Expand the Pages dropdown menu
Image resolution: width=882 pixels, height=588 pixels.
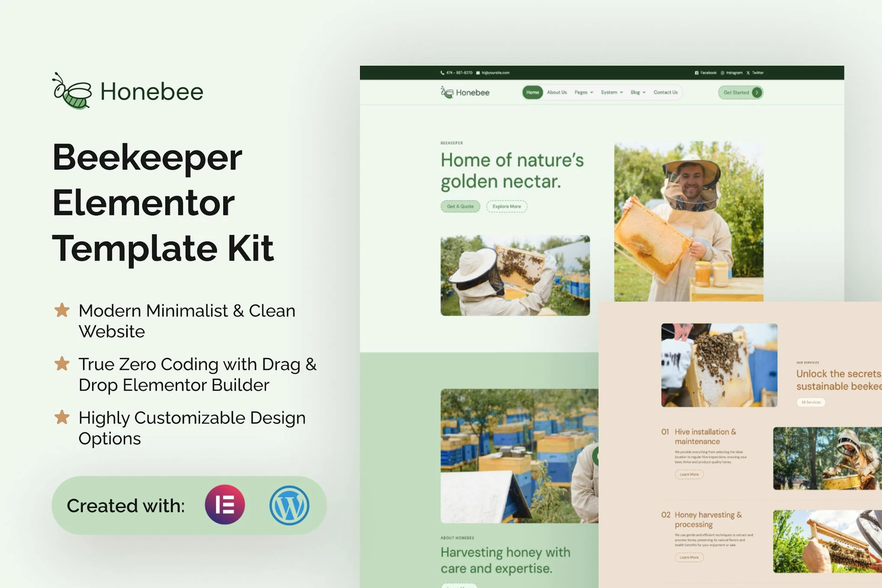click(x=584, y=92)
